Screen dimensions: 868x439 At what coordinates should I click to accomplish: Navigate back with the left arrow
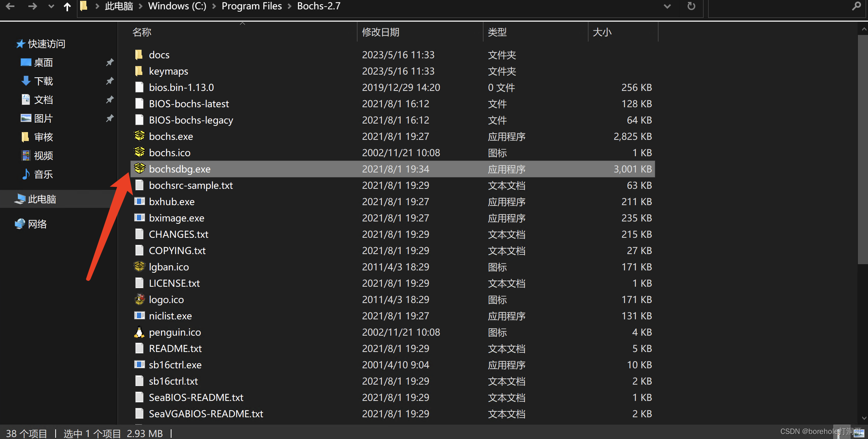pyautogui.click(x=10, y=7)
